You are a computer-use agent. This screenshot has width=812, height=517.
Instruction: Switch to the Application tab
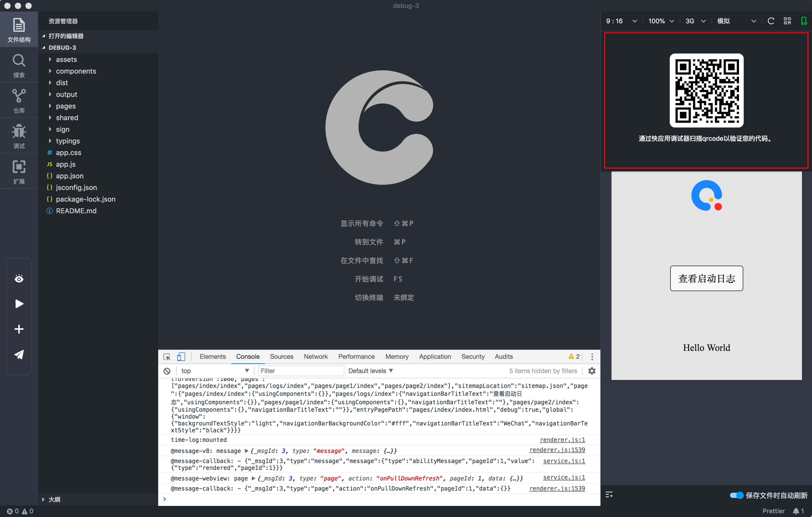(435, 357)
